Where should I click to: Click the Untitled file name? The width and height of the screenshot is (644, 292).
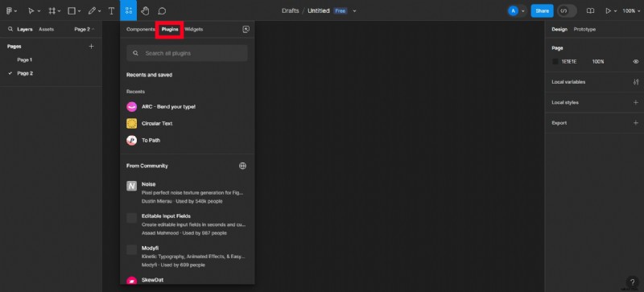click(319, 10)
